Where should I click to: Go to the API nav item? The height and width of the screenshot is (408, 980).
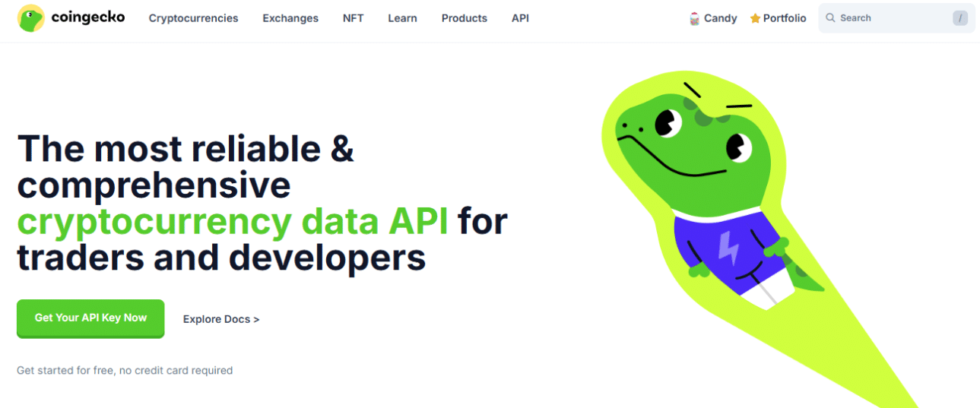point(520,18)
